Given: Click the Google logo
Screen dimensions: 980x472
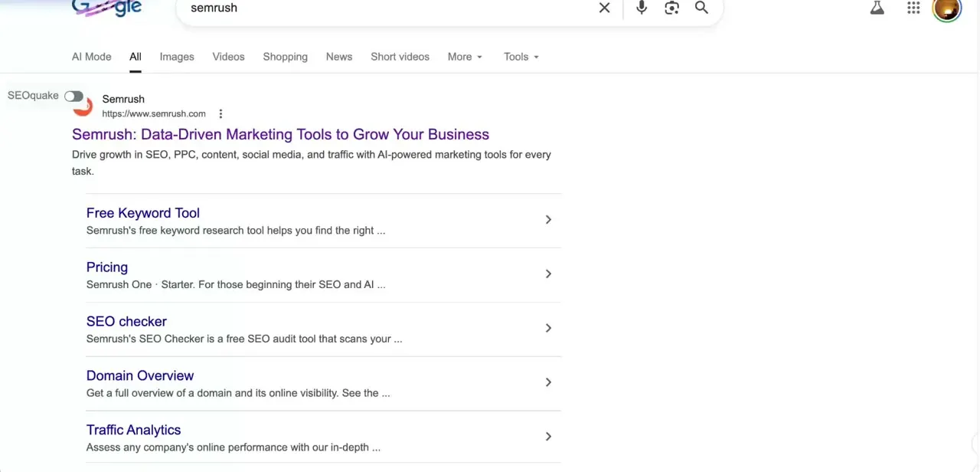Looking at the screenshot, I should (106, 8).
